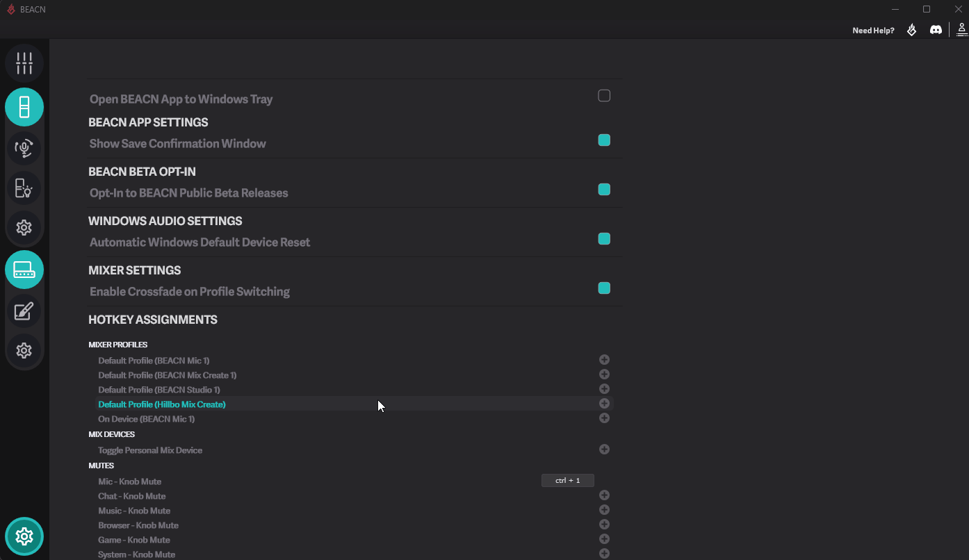Maximize the BEACN window

[927, 9]
